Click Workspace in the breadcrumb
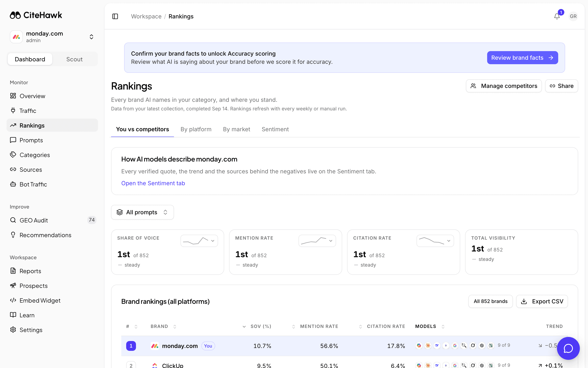 [x=146, y=16]
